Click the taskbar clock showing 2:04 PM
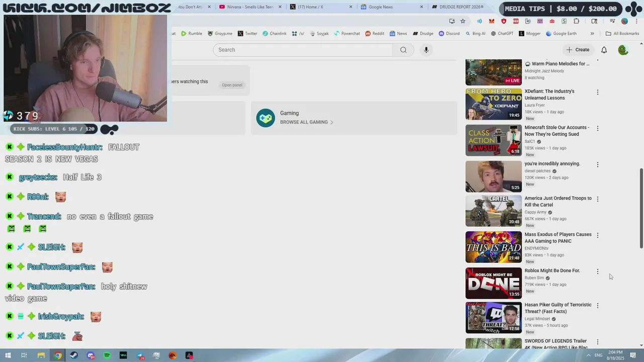The height and width of the screenshot is (362, 644). [615, 355]
